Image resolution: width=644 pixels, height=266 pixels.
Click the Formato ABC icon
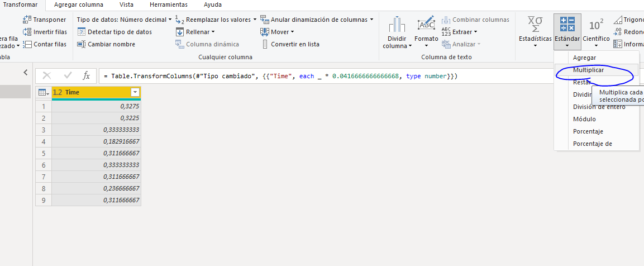pyautogui.click(x=426, y=24)
